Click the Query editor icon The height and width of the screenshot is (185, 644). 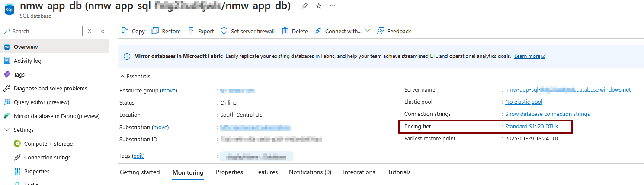(7, 102)
